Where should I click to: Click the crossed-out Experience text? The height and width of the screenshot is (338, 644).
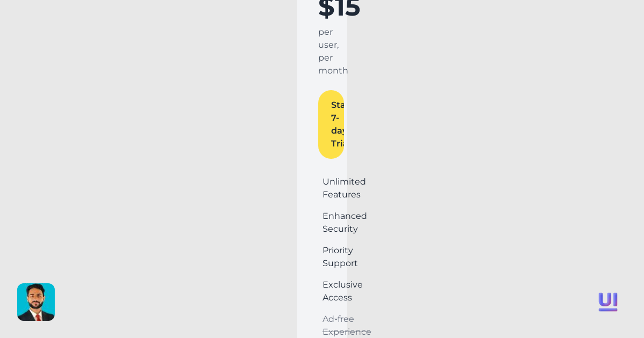click(347, 332)
